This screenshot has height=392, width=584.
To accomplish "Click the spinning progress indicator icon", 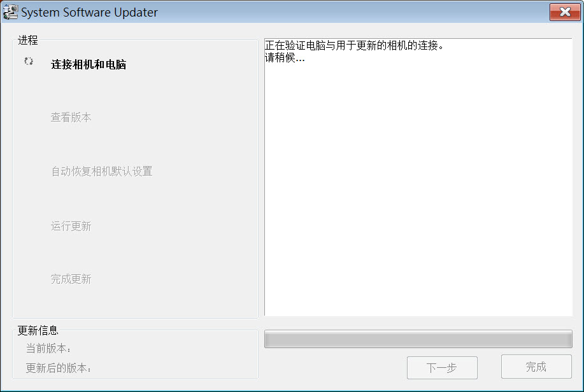I will point(29,61).
